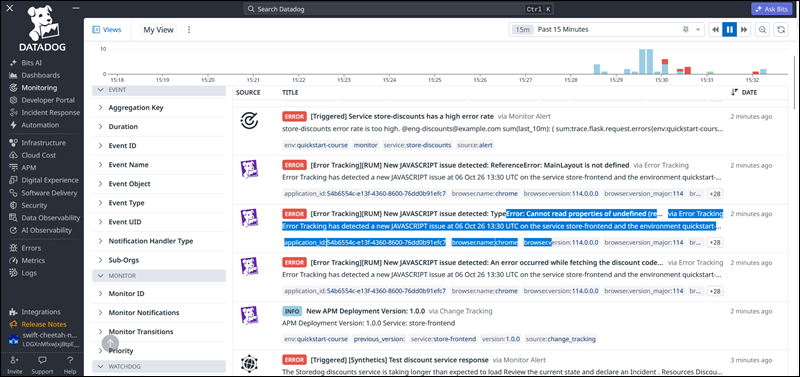Open Data Observability section

51,218
